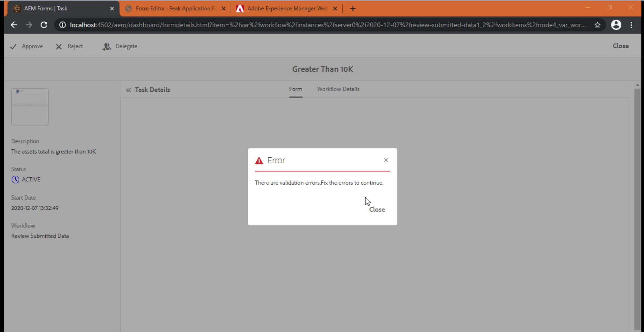Screen dimensions: 644x332
Task: Switch to Workflow Details tab
Action: [338, 89]
